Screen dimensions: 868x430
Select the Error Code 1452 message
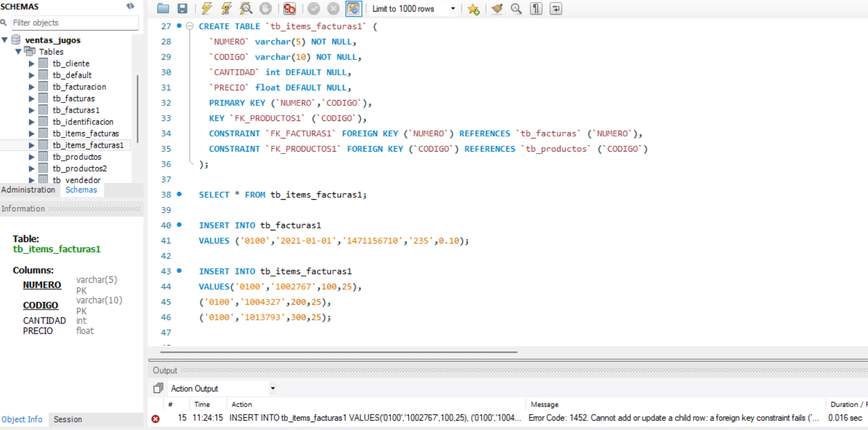[673, 418]
